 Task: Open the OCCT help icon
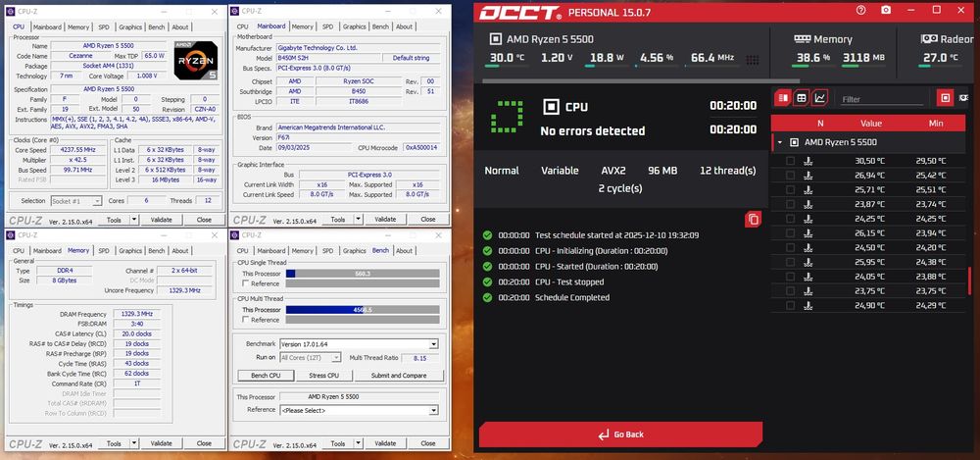(861, 10)
